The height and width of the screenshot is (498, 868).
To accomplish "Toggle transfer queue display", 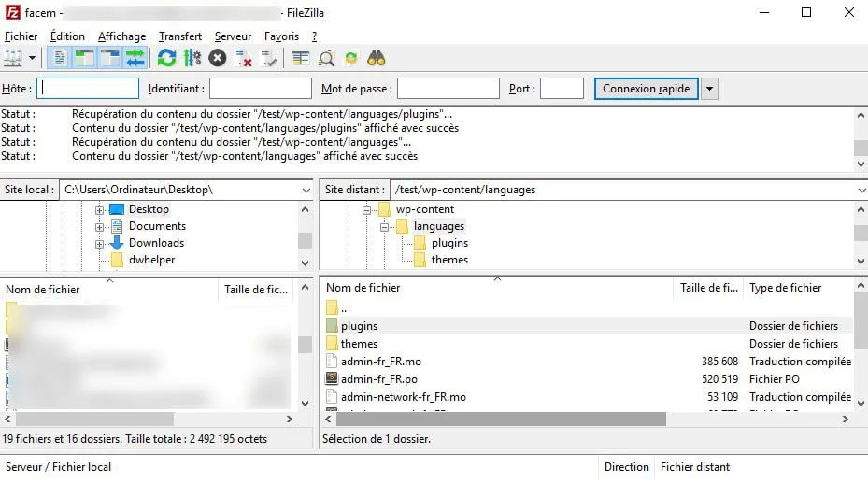I will [x=135, y=58].
